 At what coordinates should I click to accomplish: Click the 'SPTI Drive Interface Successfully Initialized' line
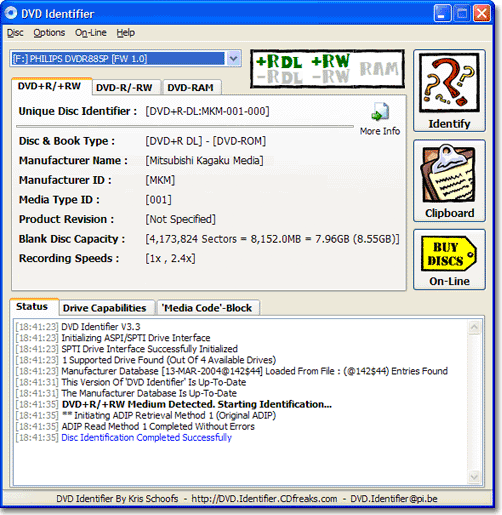coord(150,349)
